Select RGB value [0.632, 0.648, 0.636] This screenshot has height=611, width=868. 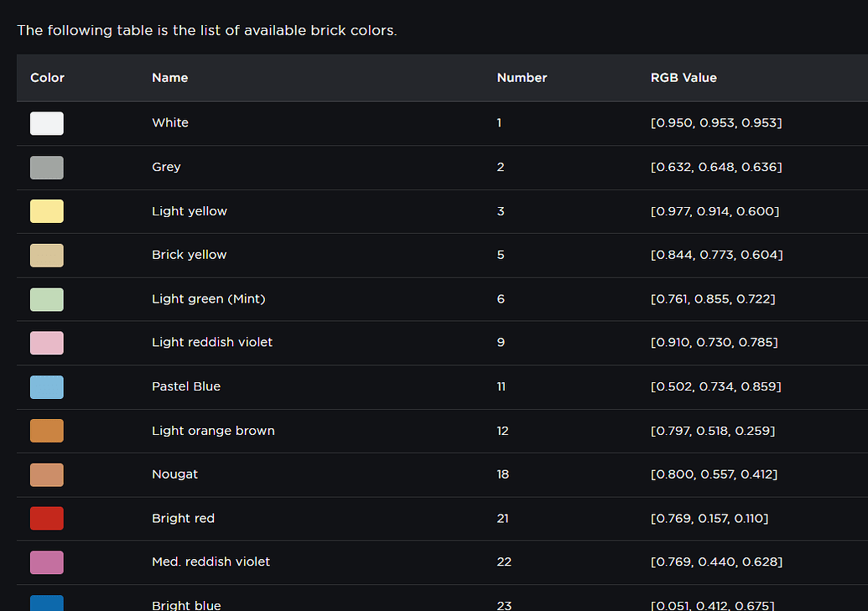716,167
